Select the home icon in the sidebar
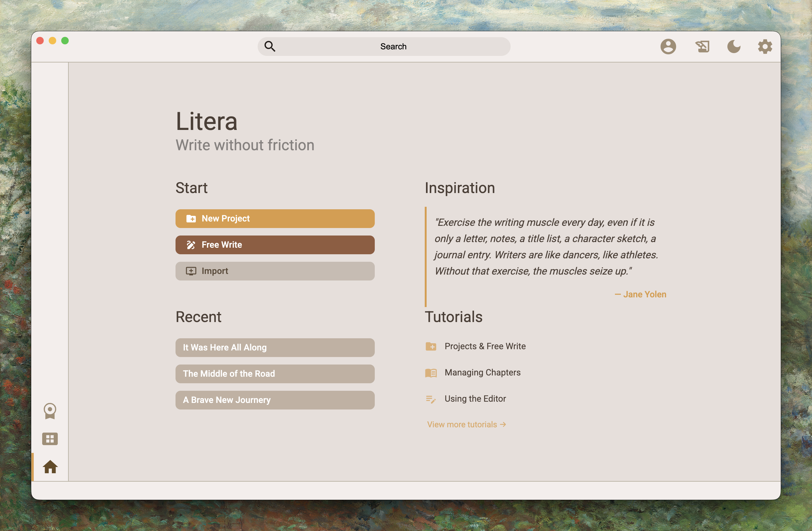 [50, 467]
